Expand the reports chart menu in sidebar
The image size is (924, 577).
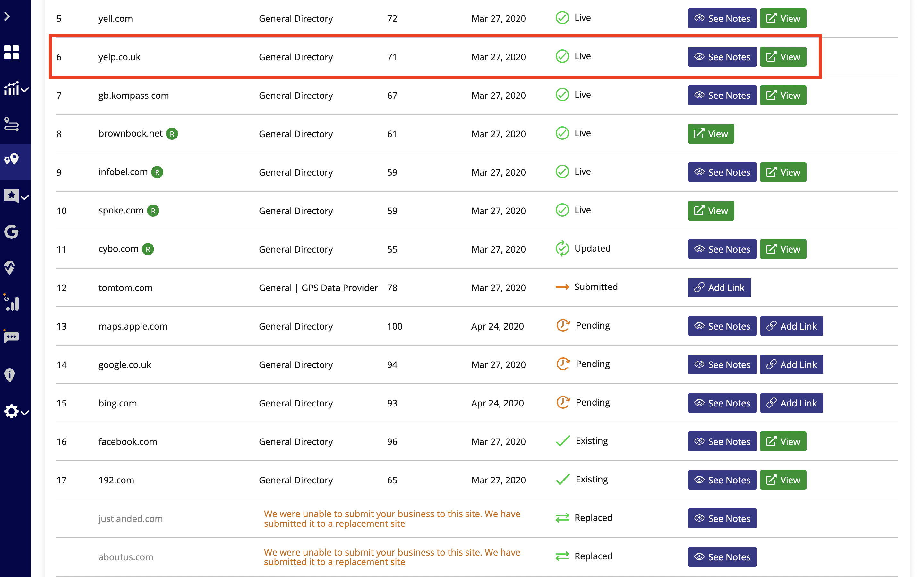[16, 89]
